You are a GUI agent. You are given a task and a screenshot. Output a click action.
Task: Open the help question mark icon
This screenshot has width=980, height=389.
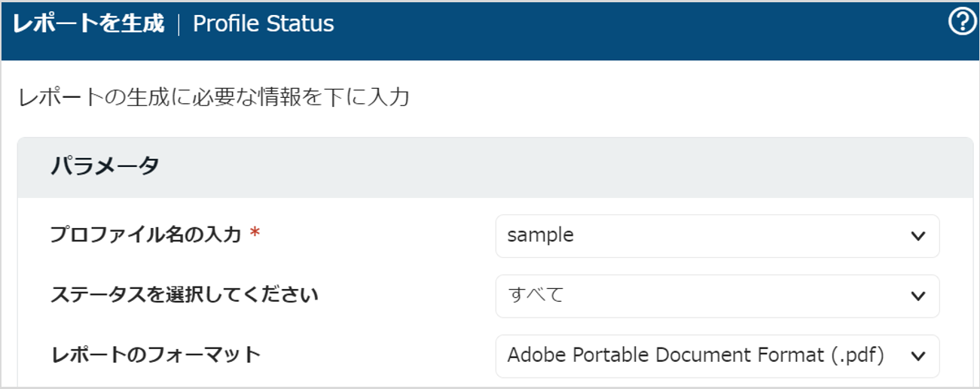click(x=962, y=24)
